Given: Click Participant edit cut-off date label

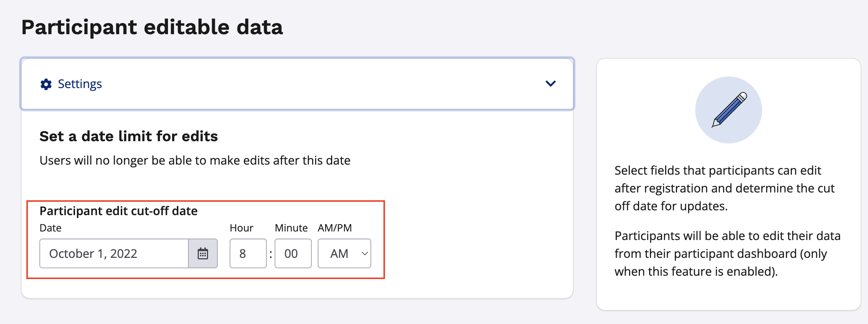Looking at the screenshot, I should tap(119, 211).
